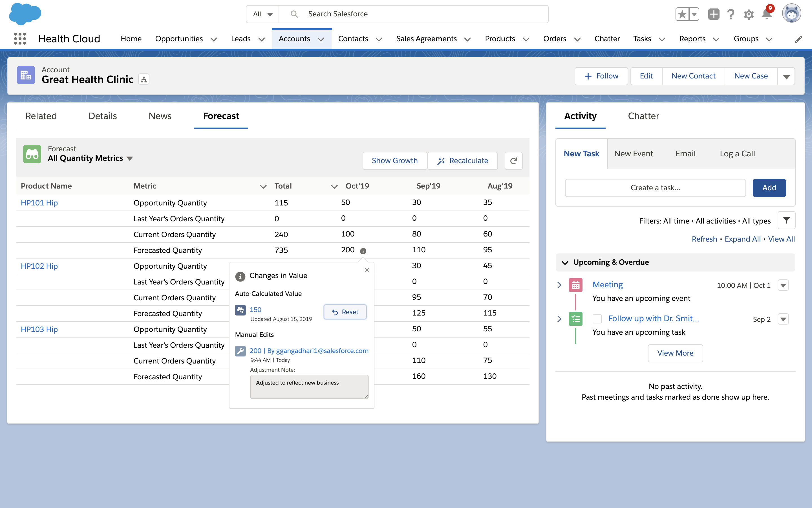Switch to the Related tab

click(x=41, y=116)
